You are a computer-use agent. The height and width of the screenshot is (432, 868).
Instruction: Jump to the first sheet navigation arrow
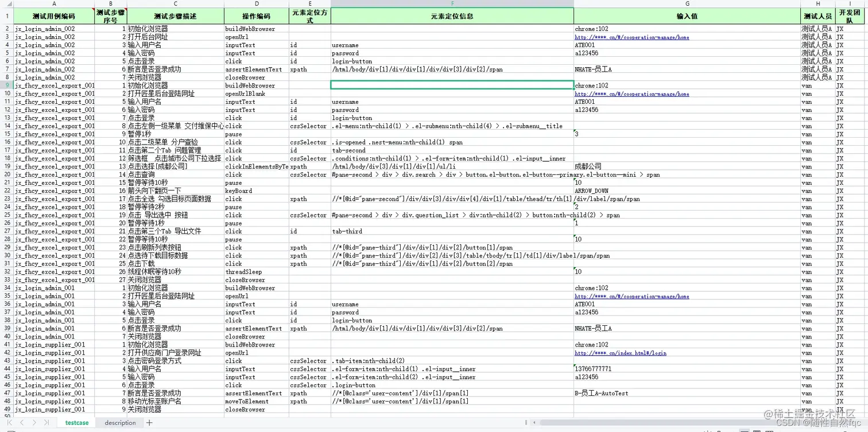[x=10, y=422]
